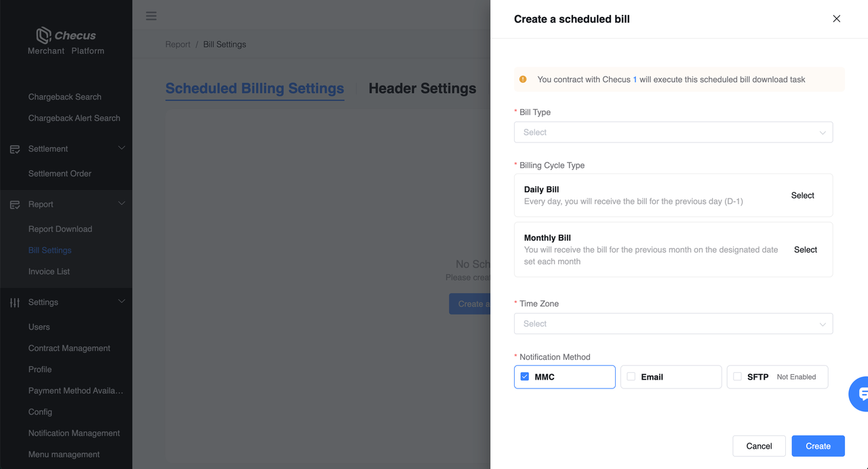Uncheck the MMC notification checkbox

click(x=525, y=377)
